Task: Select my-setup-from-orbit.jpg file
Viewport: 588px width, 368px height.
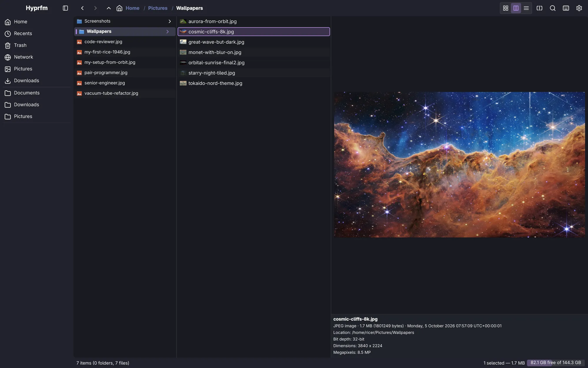Action: 125,62
